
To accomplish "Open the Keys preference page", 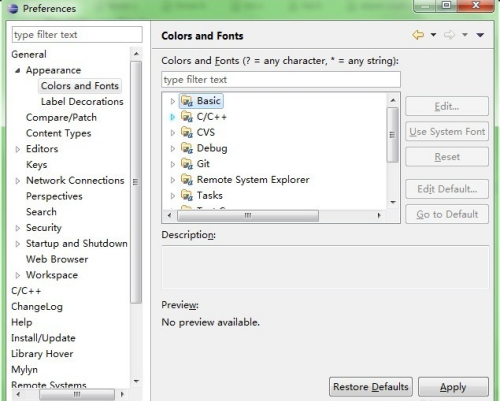I will [x=37, y=165].
